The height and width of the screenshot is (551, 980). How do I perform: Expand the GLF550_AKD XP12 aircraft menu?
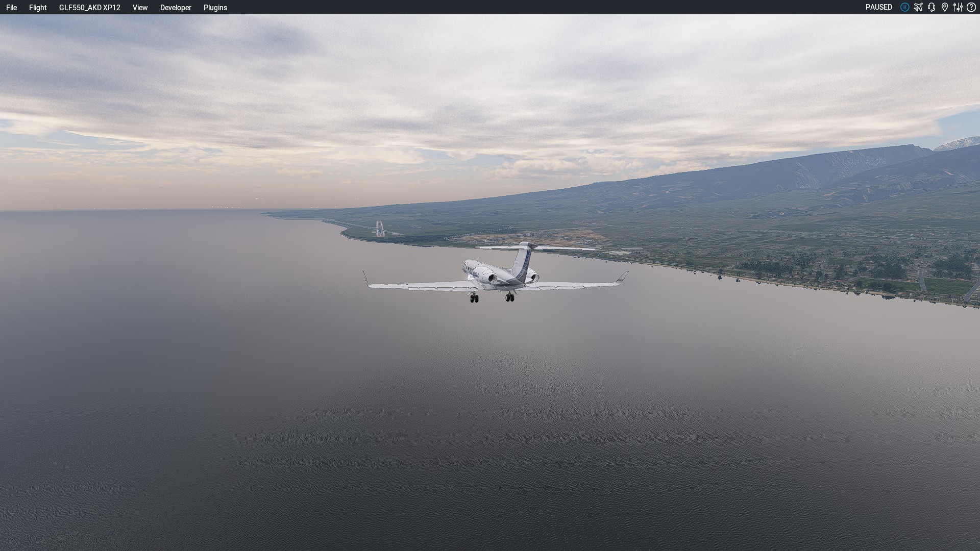[89, 8]
